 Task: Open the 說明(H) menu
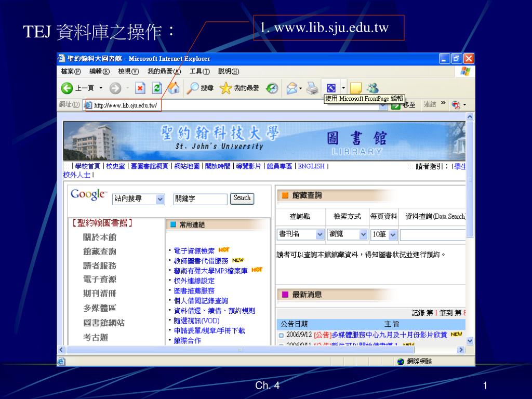pos(229,71)
